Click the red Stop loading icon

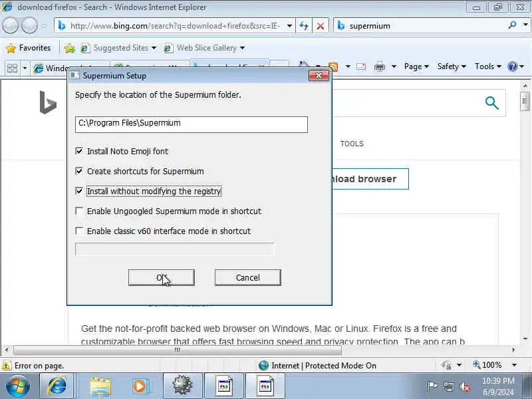click(x=320, y=26)
